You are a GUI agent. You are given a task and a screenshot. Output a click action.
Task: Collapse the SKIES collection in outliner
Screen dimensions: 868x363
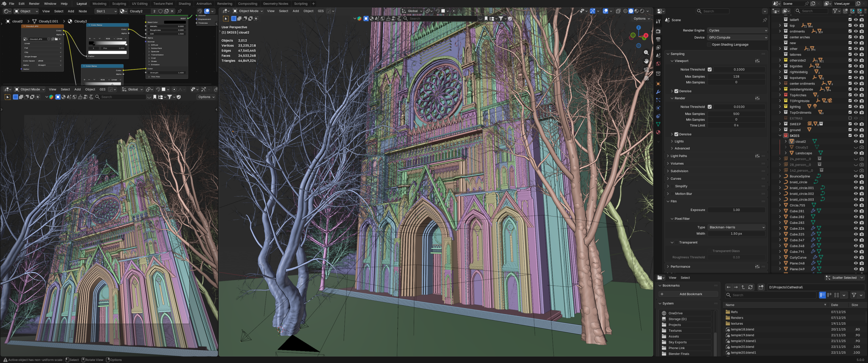point(780,135)
